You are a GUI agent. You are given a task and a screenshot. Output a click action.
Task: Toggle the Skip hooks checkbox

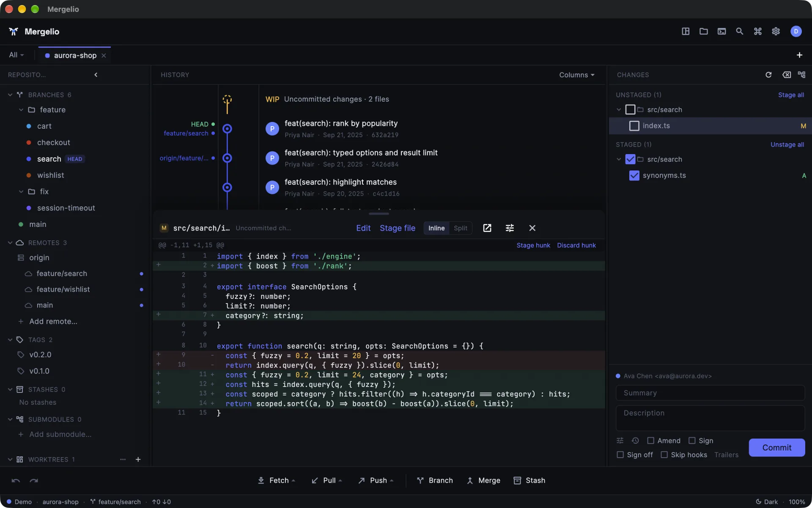[x=664, y=455]
